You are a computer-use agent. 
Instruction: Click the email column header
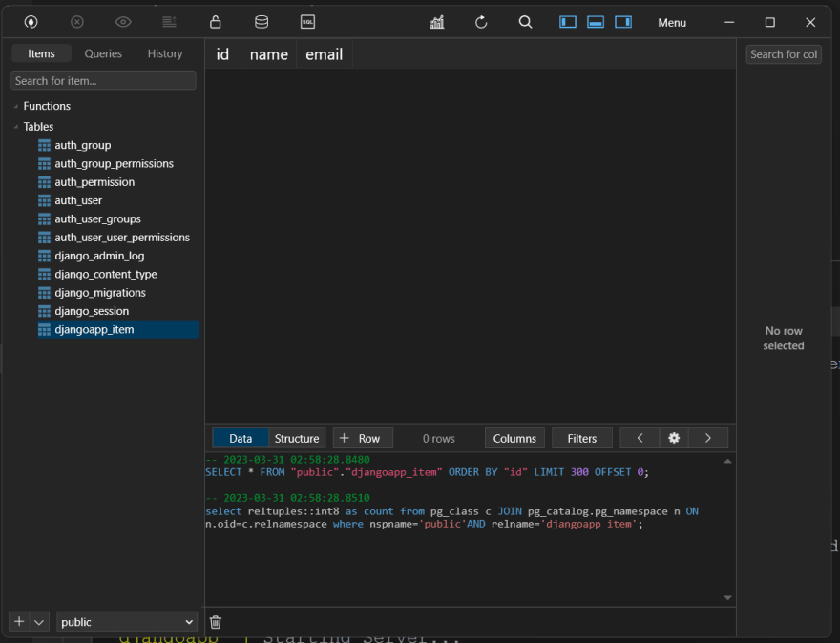coord(325,54)
